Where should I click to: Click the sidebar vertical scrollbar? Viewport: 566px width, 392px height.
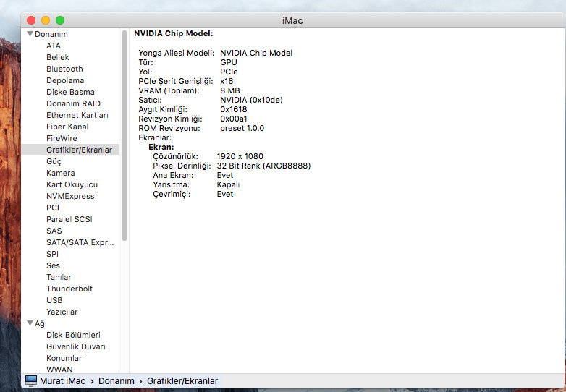(124, 135)
